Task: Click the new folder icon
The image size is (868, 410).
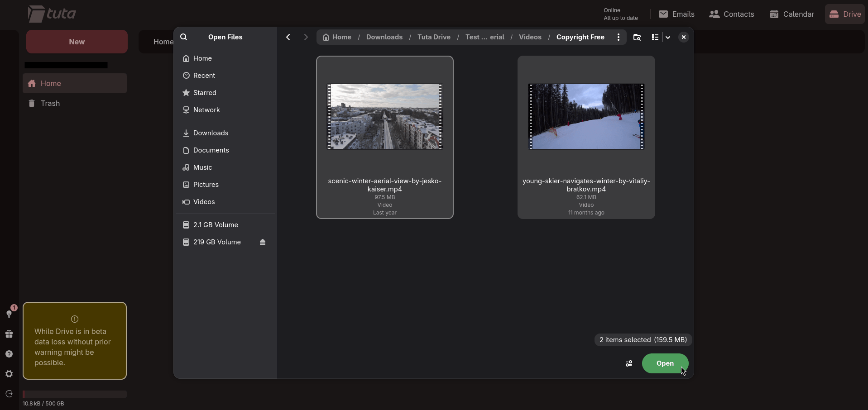Action: [x=637, y=37]
